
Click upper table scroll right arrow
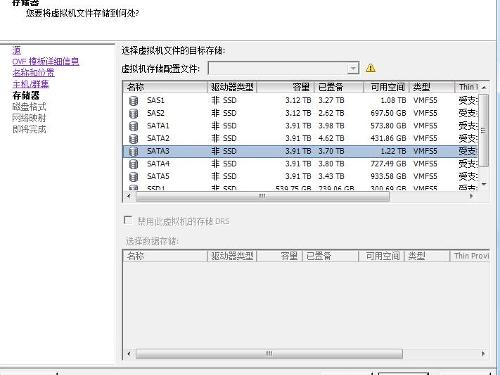pyautogui.click(x=471, y=196)
